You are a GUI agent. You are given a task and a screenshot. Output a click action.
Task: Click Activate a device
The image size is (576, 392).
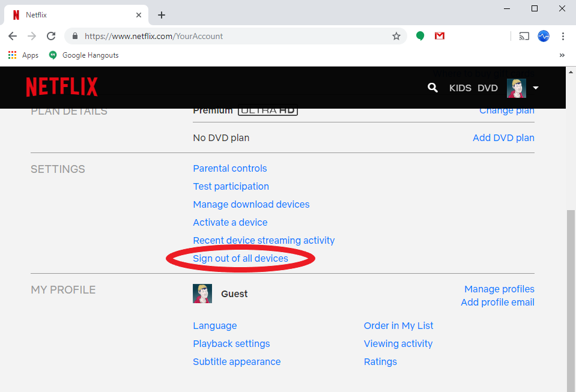pos(230,223)
